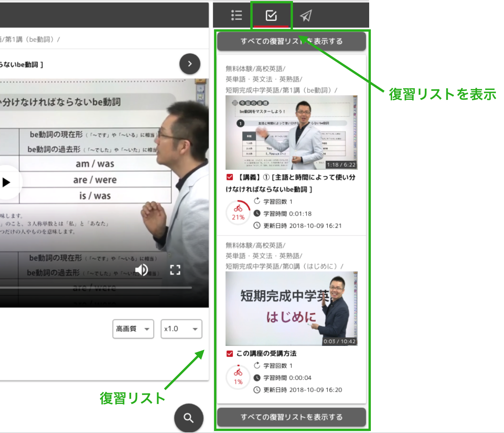The image size is (504, 433).
Task: Click 更新日時 2018-10-09 16:20 clock icon
Action: (x=257, y=390)
